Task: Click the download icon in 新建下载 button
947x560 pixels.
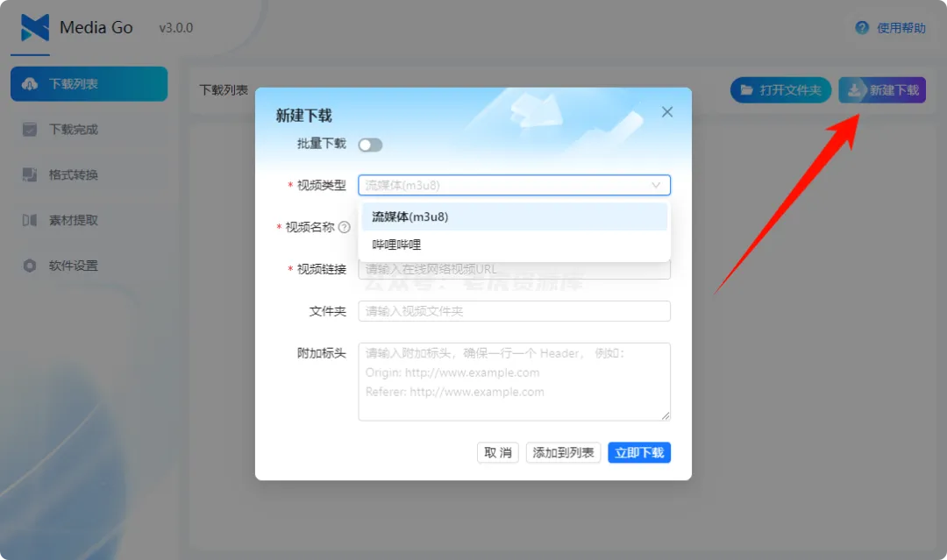Action: coord(854,90)
